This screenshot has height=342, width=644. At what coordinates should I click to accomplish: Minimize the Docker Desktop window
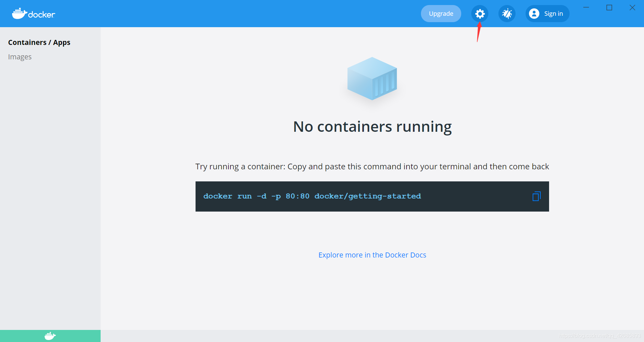click(x=586, y=7)
